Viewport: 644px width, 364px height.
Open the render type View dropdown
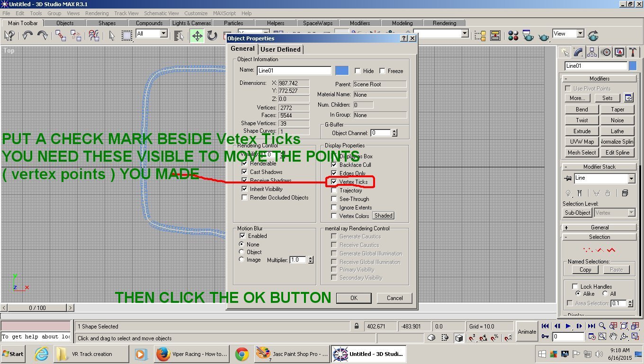tap(581, 34)
